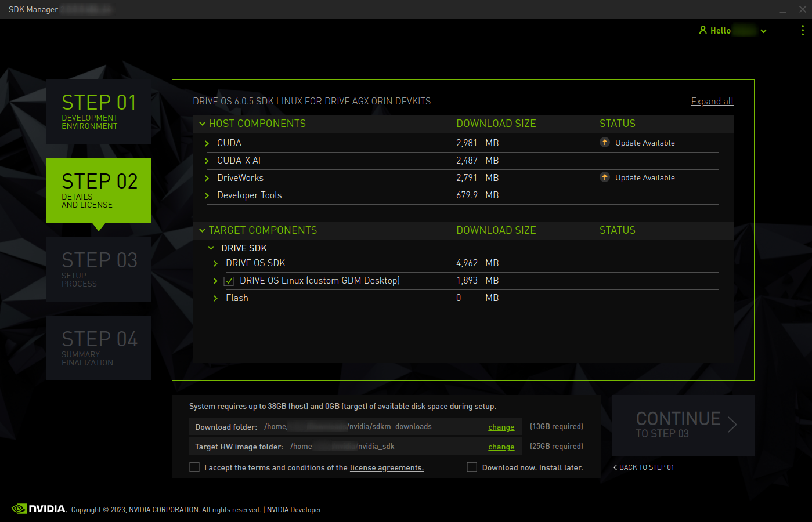Click the DriveWorks 'Update Available' status text
Screen dimensions: 812x522
[x=645, y=177]
